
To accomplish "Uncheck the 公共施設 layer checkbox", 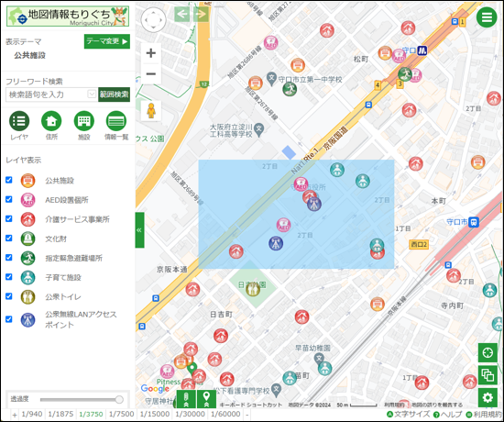I will click(x=9, y=180).
